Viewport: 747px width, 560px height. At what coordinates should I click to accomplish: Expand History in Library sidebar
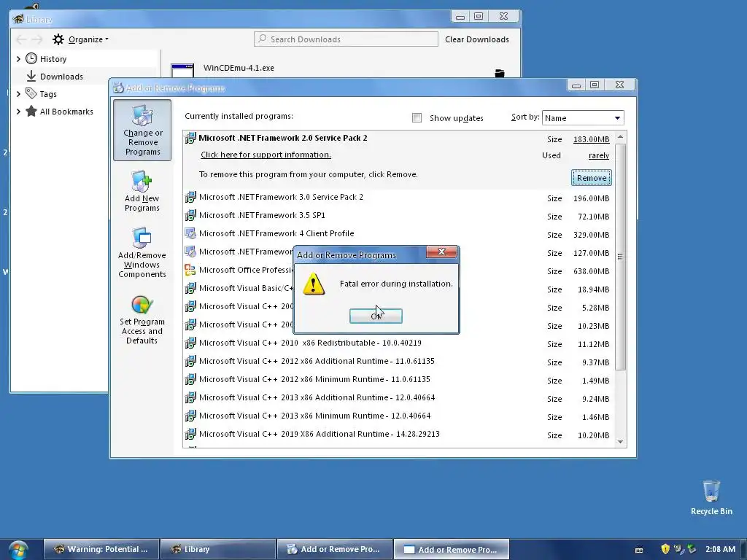(18, 59)
